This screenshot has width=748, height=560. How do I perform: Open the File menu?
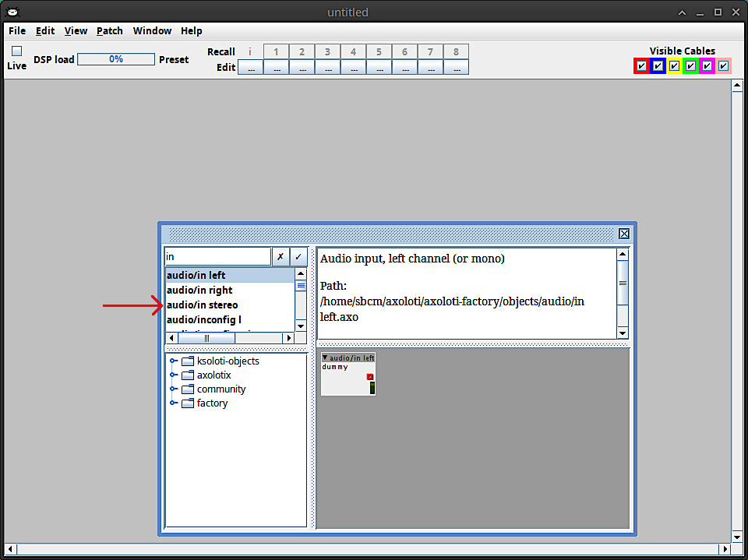(x=17, y=31)
